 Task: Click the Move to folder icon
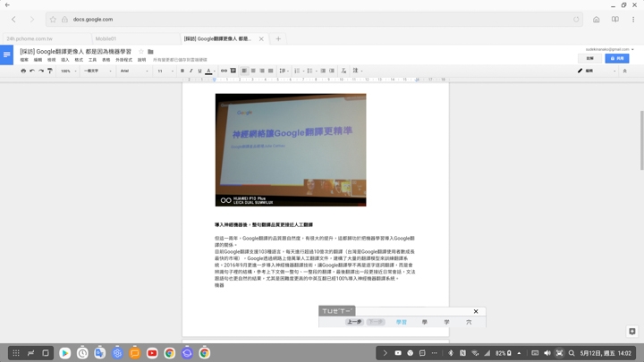(150, 52)
